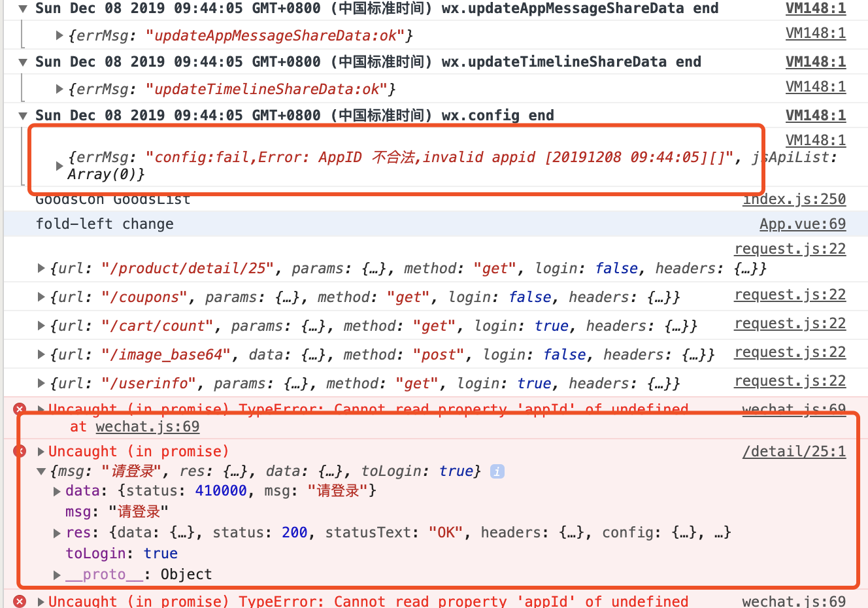Expand the config:fail invalid appid object

tap(59, 166)
